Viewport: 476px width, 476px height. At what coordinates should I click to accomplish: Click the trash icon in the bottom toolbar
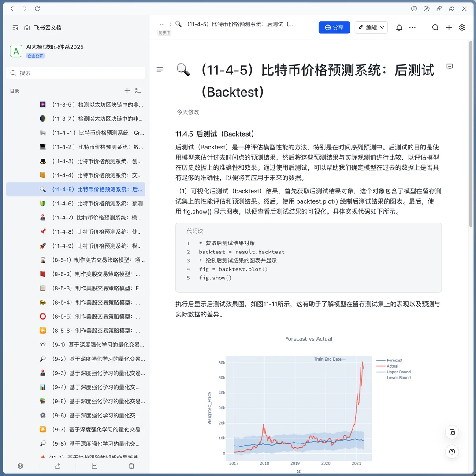(x=131, y=465)
